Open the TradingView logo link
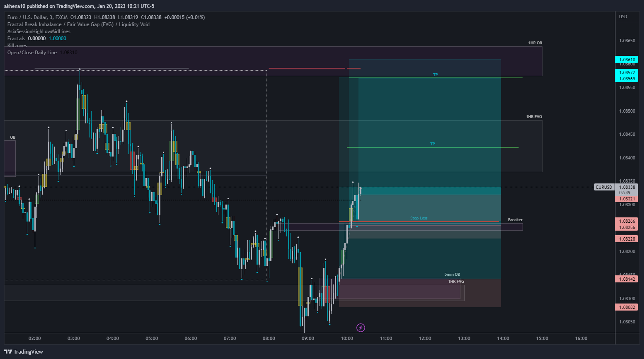Viewport: 644px width, 359px height. point(24,352)
